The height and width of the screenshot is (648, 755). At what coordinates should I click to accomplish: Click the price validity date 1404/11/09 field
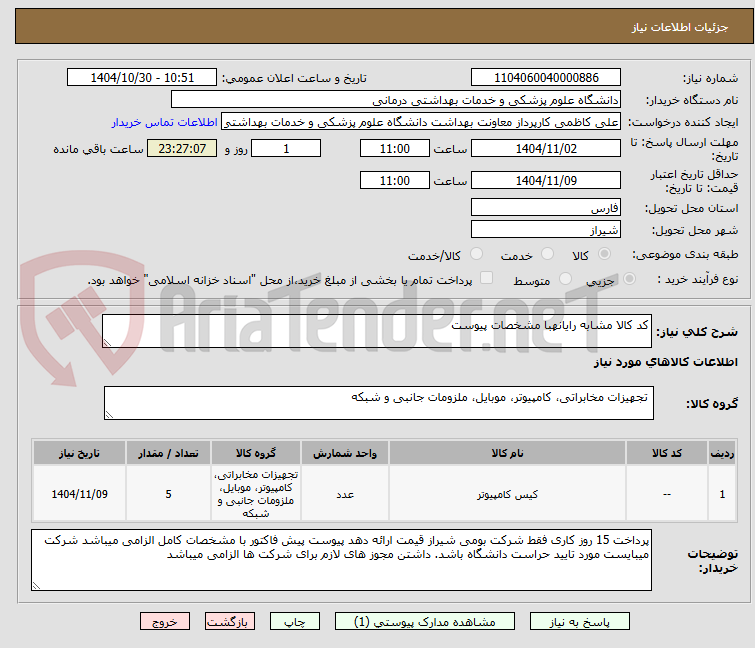pos(546,181)
